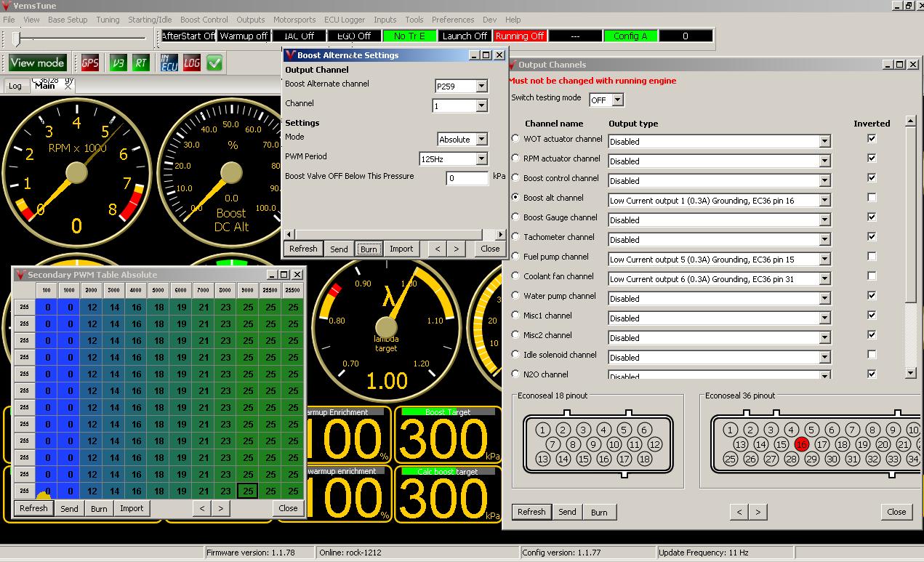Click Send in Output Channels window
Screen dimensions: 924x562
click(567, 512)
